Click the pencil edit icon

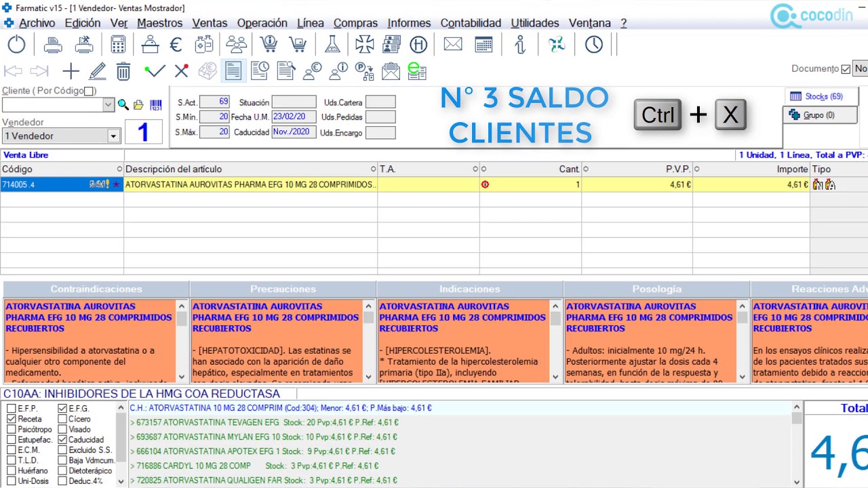click(x=98, y=71)
